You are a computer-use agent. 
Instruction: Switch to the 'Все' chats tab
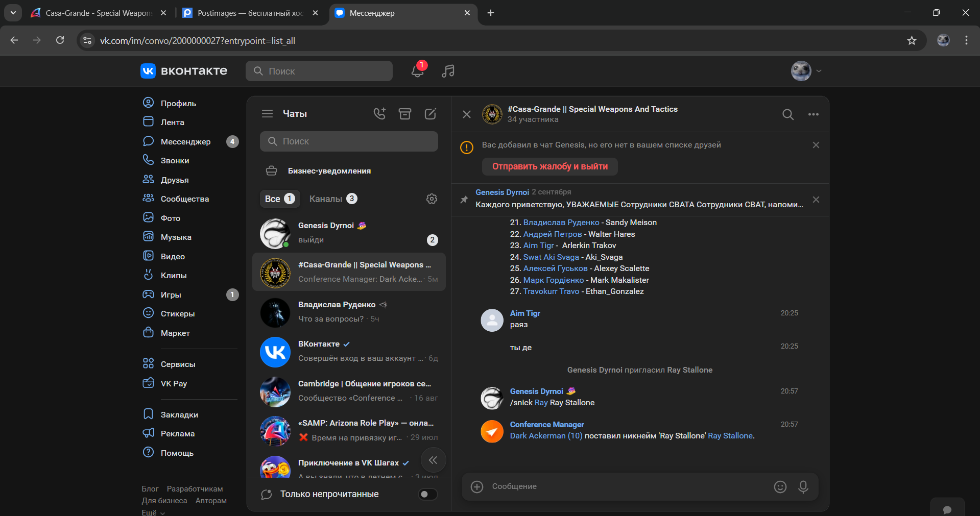(x=279, y=199)
